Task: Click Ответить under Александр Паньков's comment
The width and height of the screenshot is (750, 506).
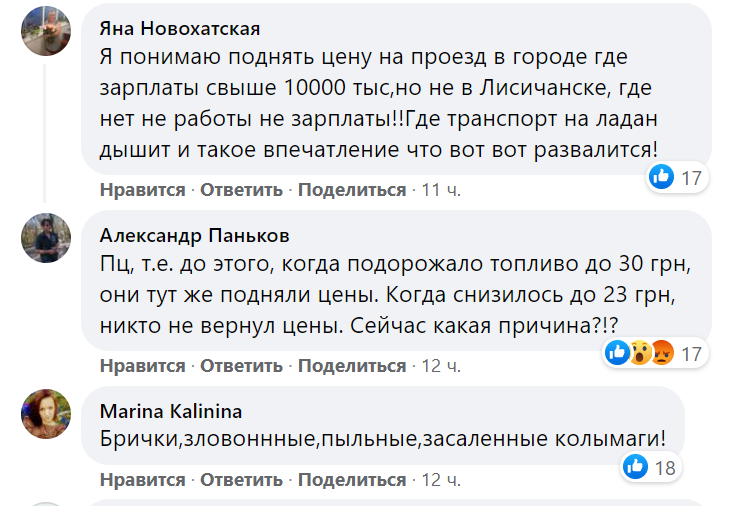Action: tap(241, 366)
